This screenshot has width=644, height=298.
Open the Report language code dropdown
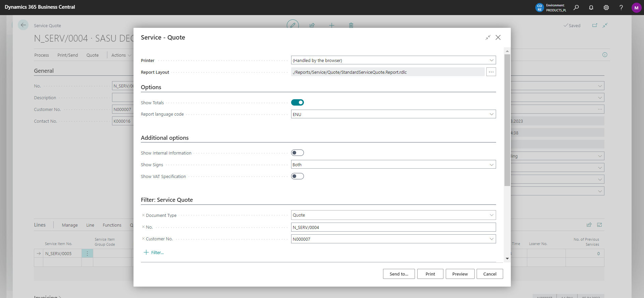coord(491,114)
